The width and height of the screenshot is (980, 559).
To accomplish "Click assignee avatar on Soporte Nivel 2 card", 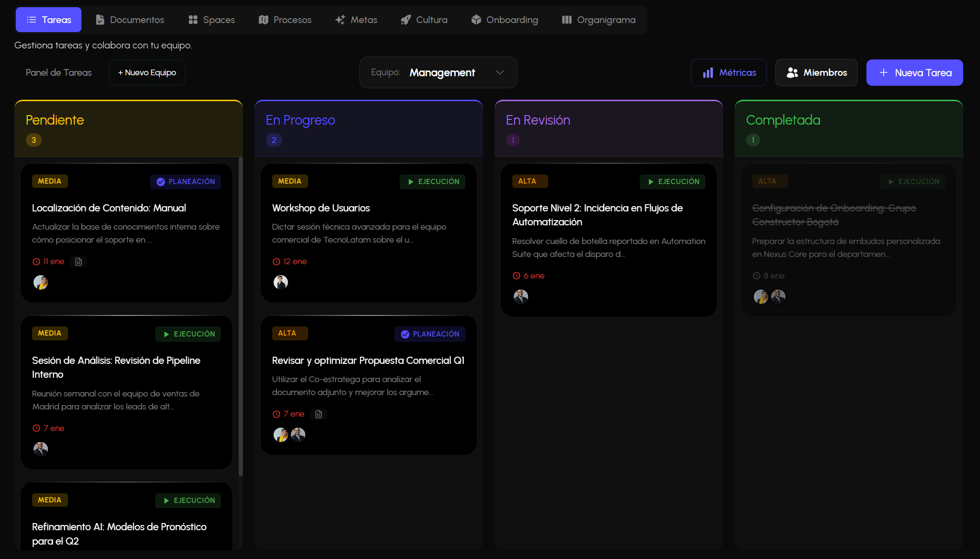I will (x=521, y=297).
